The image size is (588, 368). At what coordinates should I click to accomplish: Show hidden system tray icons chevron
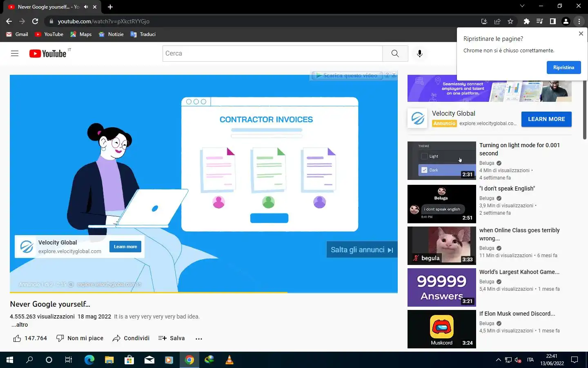click(x=498, y=360)
